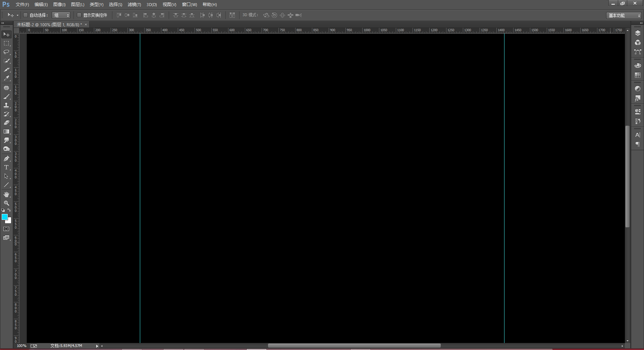Expand the status bar info arrow
This screenshot has width=644, height=350.
pos(97,346)
